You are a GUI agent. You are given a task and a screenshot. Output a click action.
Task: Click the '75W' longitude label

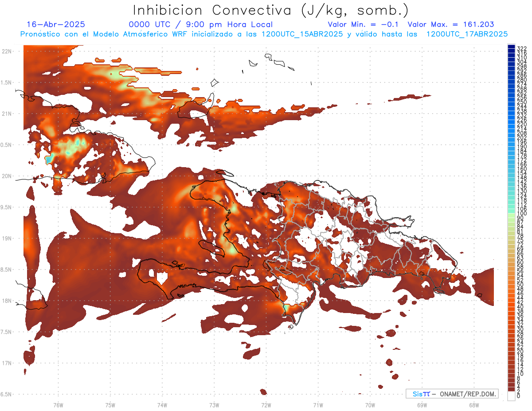pyautogui.click(x=110, y=405)
